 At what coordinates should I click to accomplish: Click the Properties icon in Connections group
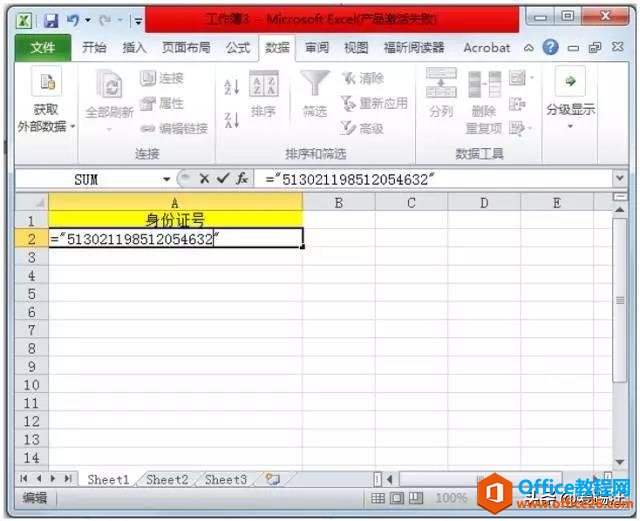pyautogui.click(x=148, y=104)
